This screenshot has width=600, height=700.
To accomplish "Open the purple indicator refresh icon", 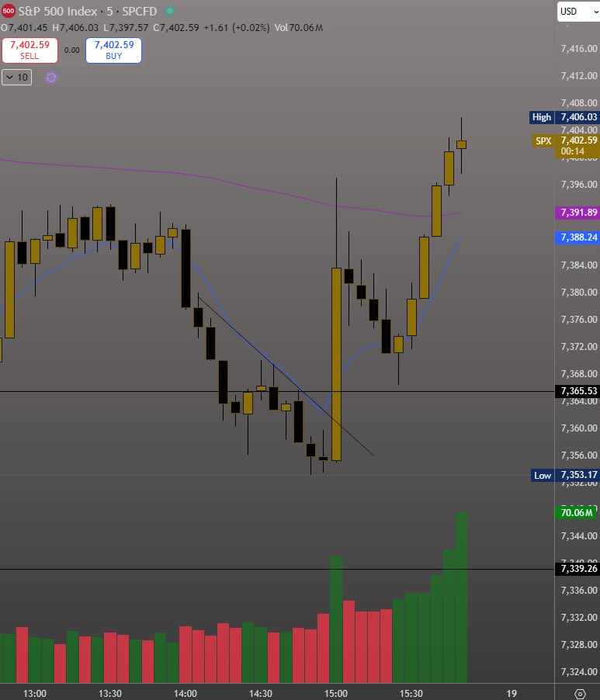I will pos(51,78).
